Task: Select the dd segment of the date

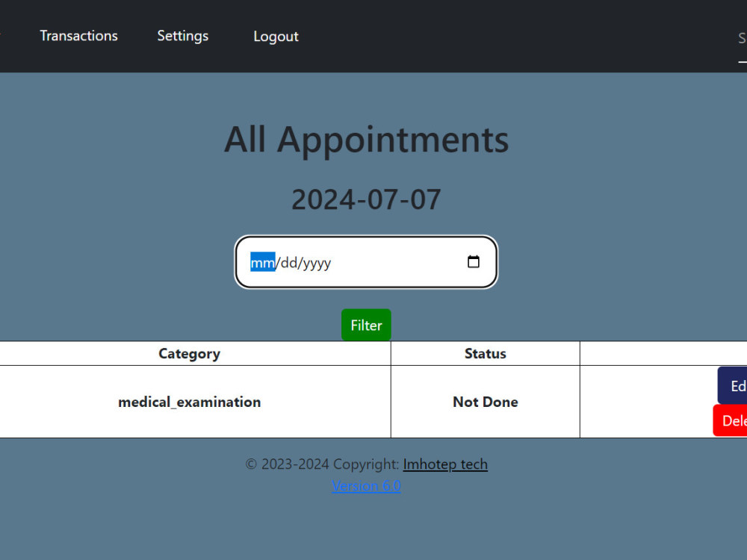Action: 288,262
